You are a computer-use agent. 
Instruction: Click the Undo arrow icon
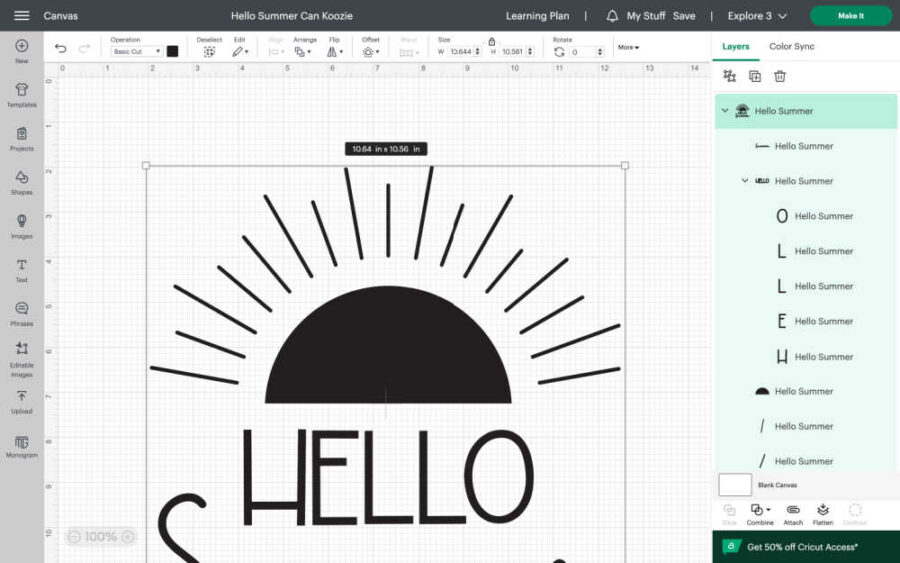[x=61, y=49]
